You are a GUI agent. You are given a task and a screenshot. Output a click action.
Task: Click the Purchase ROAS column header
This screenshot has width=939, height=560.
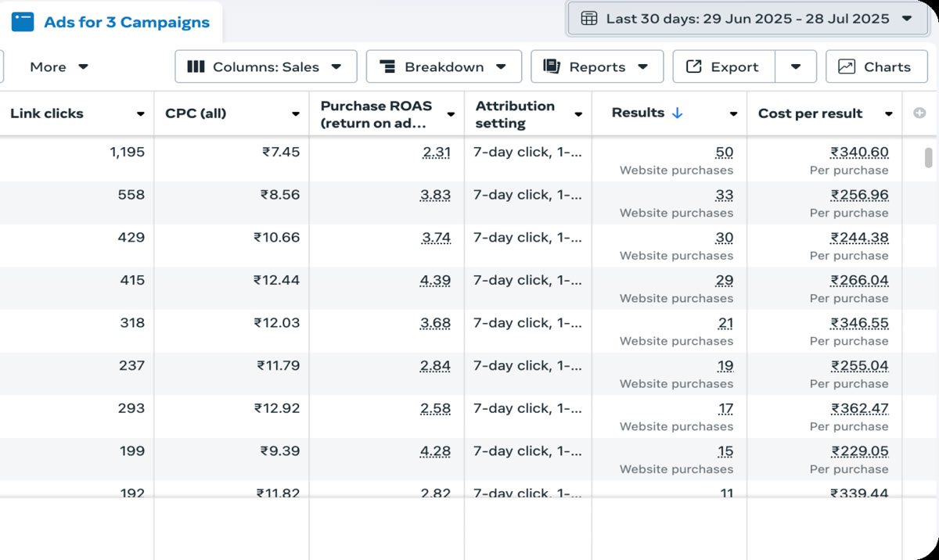(376, 114)
